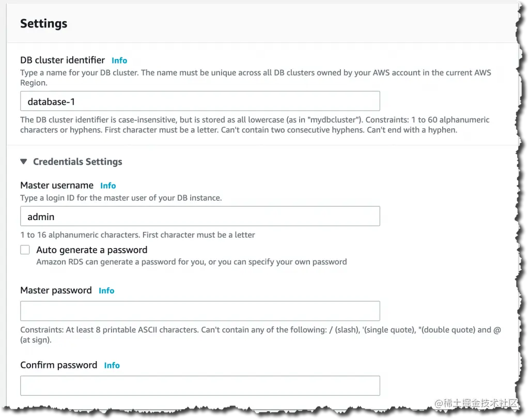Click the "DB cluster identifier" field label
The image size is (529, 420).
pyautogui.click(x=63, y=60)
